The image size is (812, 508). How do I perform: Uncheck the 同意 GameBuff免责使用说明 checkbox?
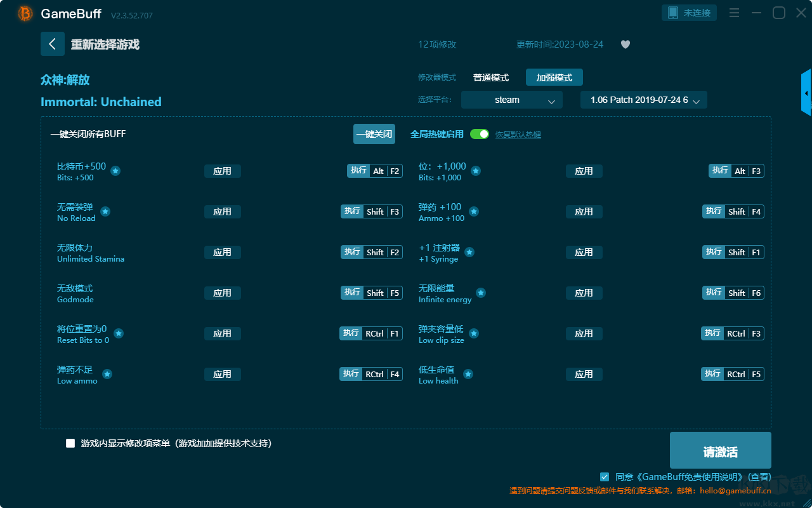[605, 476]
